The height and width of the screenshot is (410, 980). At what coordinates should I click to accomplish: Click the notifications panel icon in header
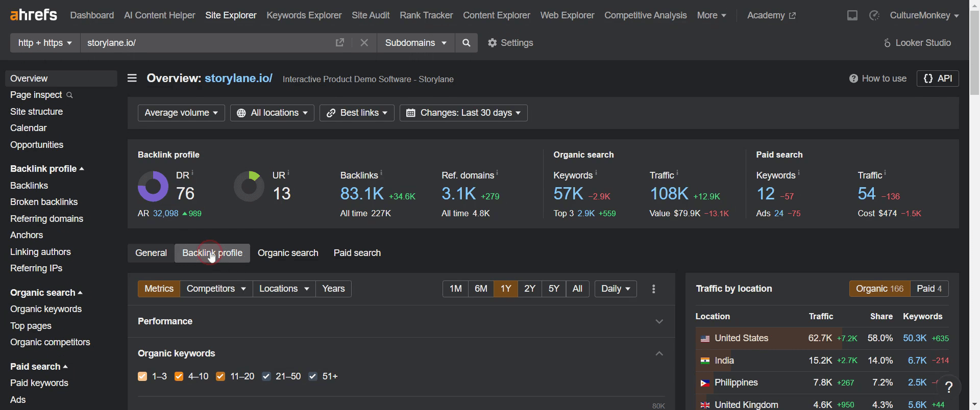point(852,15)
